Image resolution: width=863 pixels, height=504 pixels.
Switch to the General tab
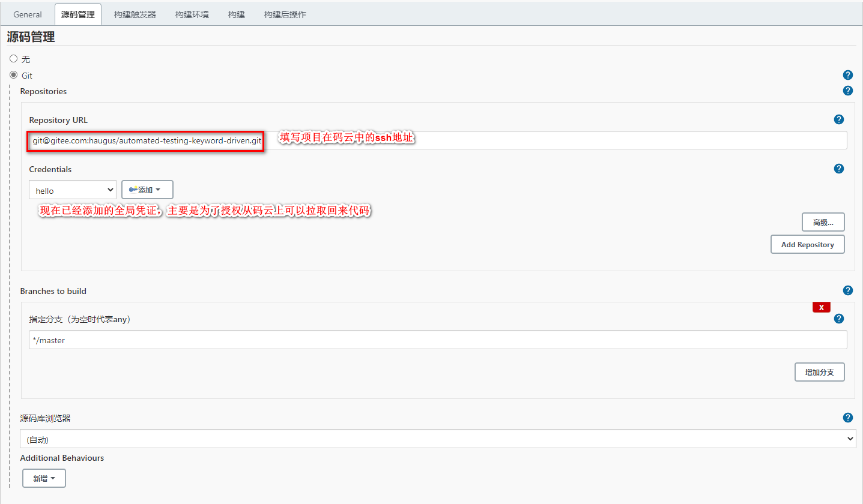(28, 14)
